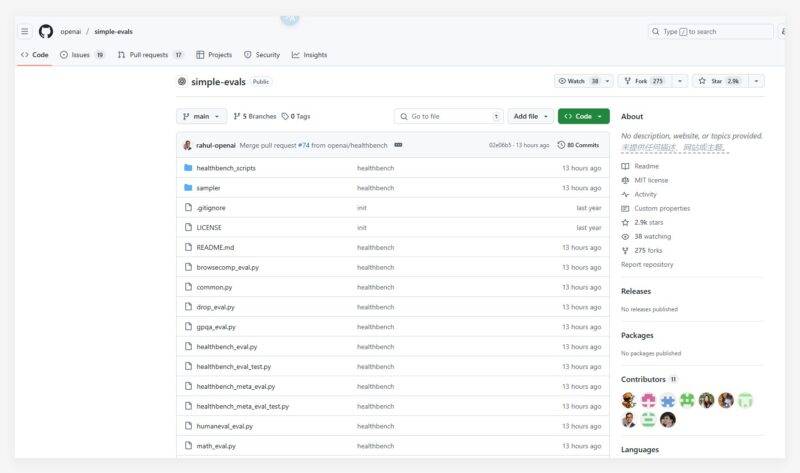Open the LICENSE file
800x473 pixels.
click(209, 228)
